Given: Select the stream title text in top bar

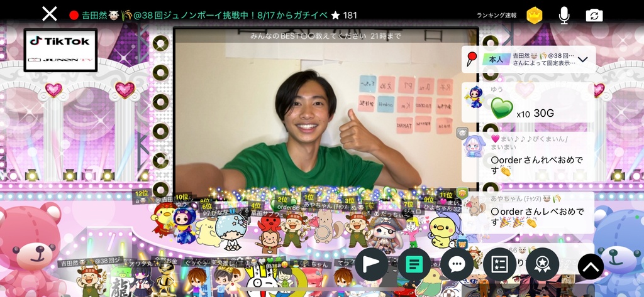Looking at the screenshot, I should (204, 16).
